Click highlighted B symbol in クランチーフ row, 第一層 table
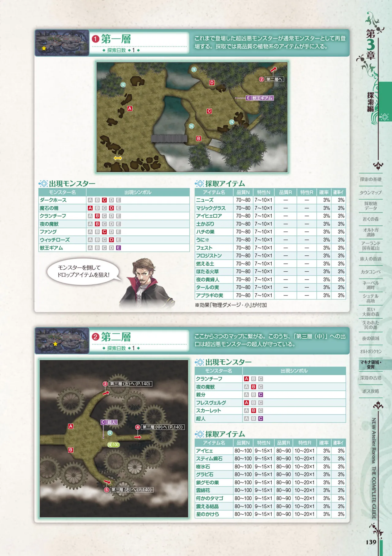Viewport: 392px width, 556px height. [97, 216]
